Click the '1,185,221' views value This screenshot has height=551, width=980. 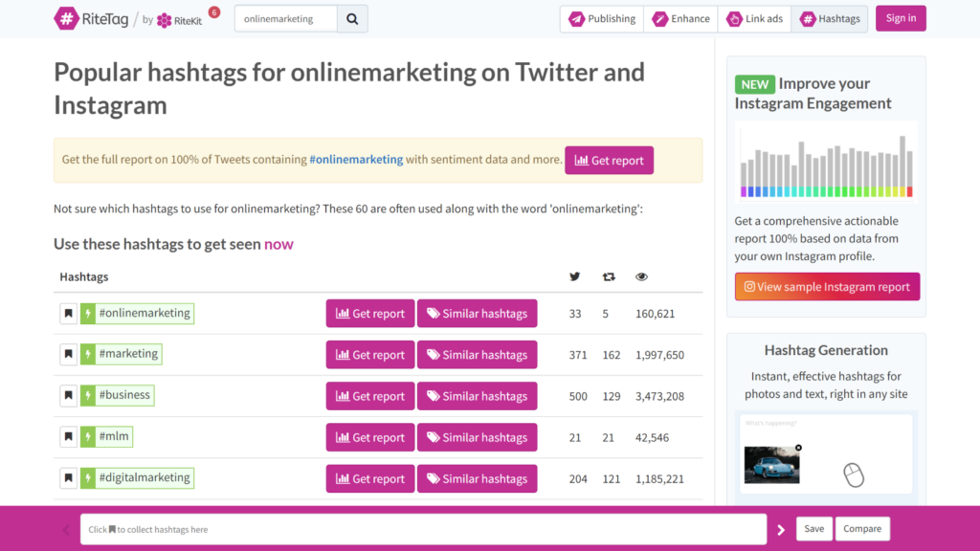[660, 478]
